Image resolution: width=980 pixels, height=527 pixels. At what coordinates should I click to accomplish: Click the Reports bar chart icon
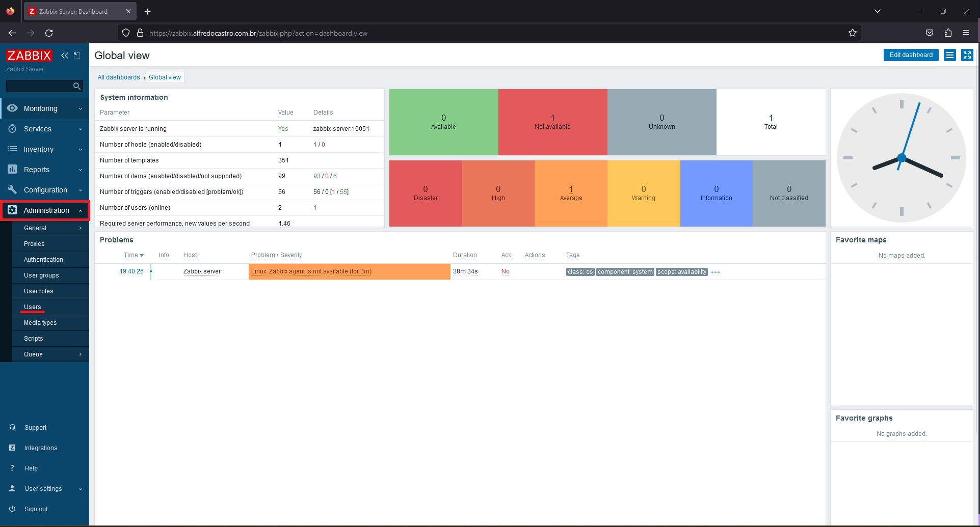[12, 169]
